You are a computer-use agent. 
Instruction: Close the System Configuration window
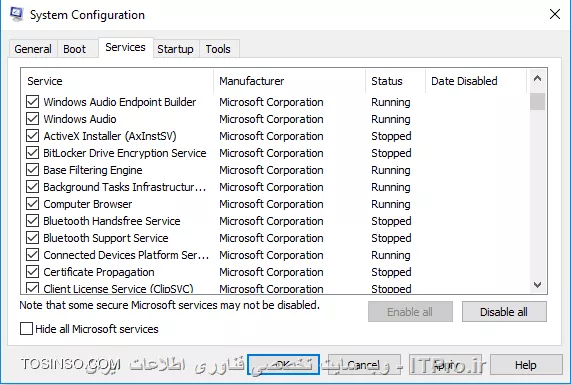[x=555, y=15]
